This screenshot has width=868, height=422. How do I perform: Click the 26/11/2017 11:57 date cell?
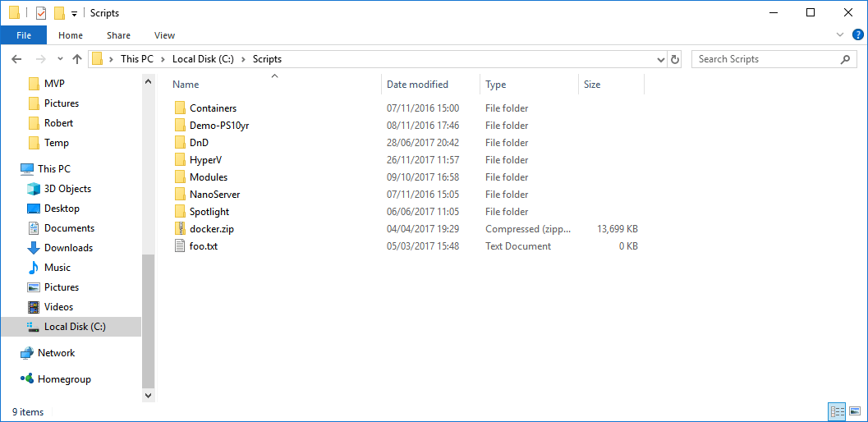pos(423,160)
